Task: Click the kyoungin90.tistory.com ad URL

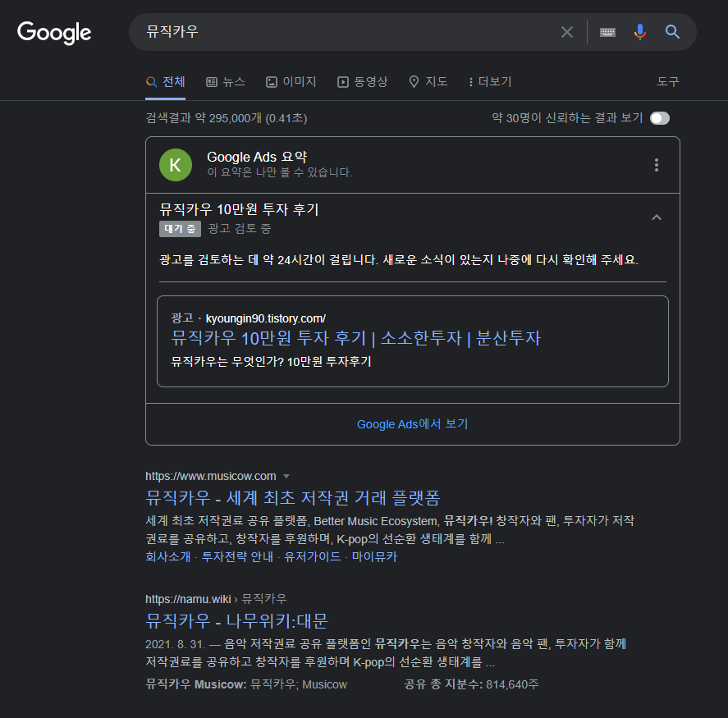Action: (x=266, y=318)
